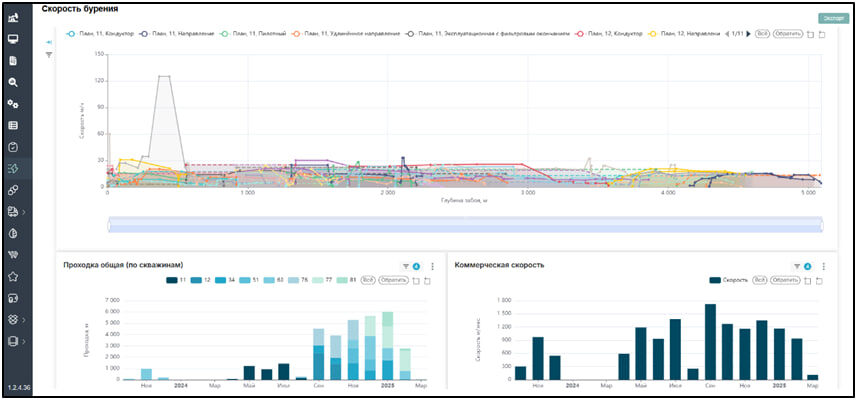Toggle Скорость series in commercial speed legend
This screenshot has height=400, width=857.
[x=729, y=280]
